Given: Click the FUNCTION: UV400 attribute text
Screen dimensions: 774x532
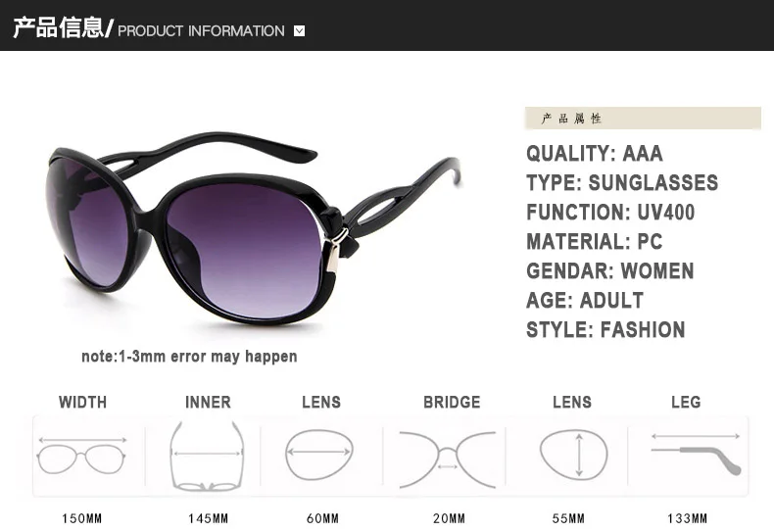Looking at the screenshot, I should coord(610,213).
